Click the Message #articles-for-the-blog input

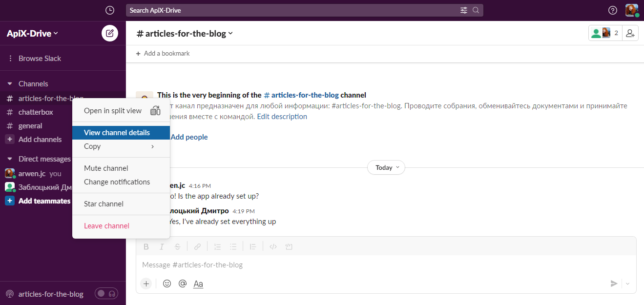pyautogui.click(x=386, y=265)
